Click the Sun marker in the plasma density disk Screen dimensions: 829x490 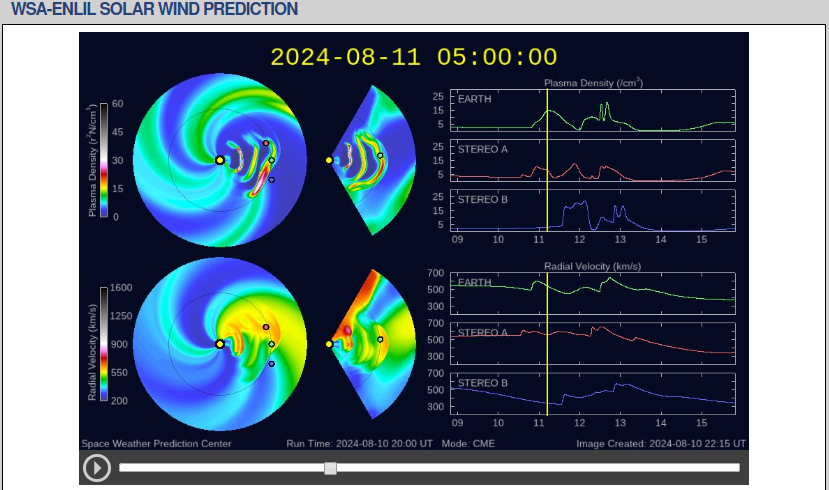pyautogui.click(x=220, y=160)
